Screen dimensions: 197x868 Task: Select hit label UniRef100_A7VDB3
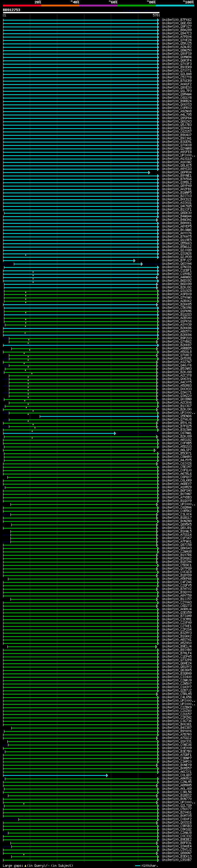[x=177, y=497]
